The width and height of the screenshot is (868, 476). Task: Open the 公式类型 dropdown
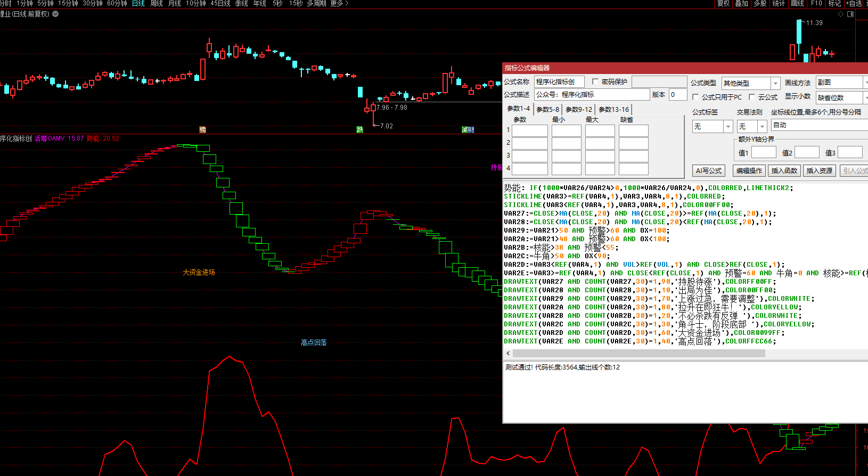[x=775, y=83]
